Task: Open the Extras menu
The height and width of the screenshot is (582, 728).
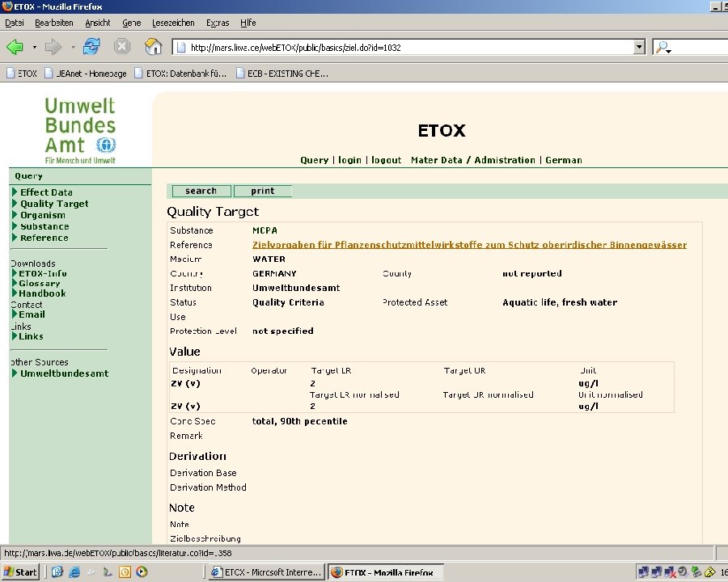Action: (x=218, y=23)
